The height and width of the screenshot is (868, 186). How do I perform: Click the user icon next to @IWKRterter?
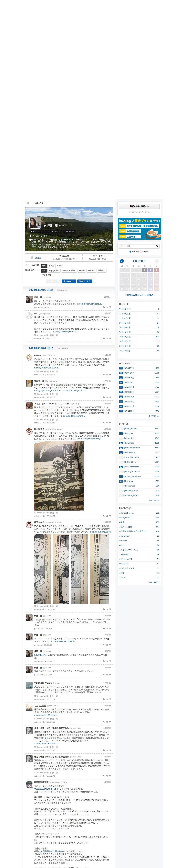tap(121, 453)
